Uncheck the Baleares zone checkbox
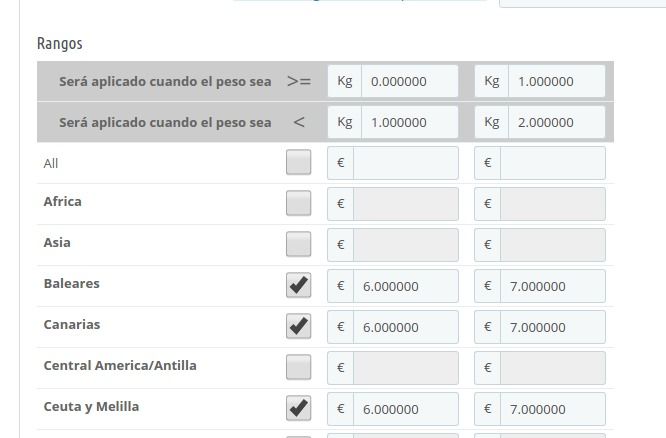The height and width of the screenshot is (438, 666). (298, 285)
